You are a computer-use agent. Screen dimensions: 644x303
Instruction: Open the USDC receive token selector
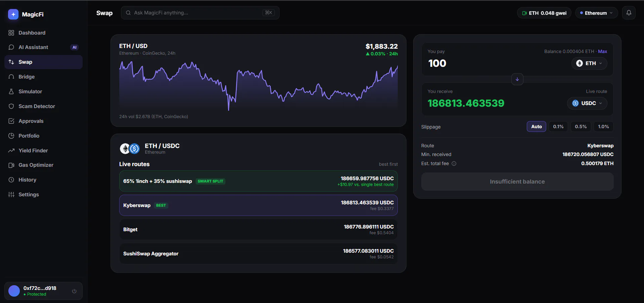pyautogui.click(x=587, y=103)
